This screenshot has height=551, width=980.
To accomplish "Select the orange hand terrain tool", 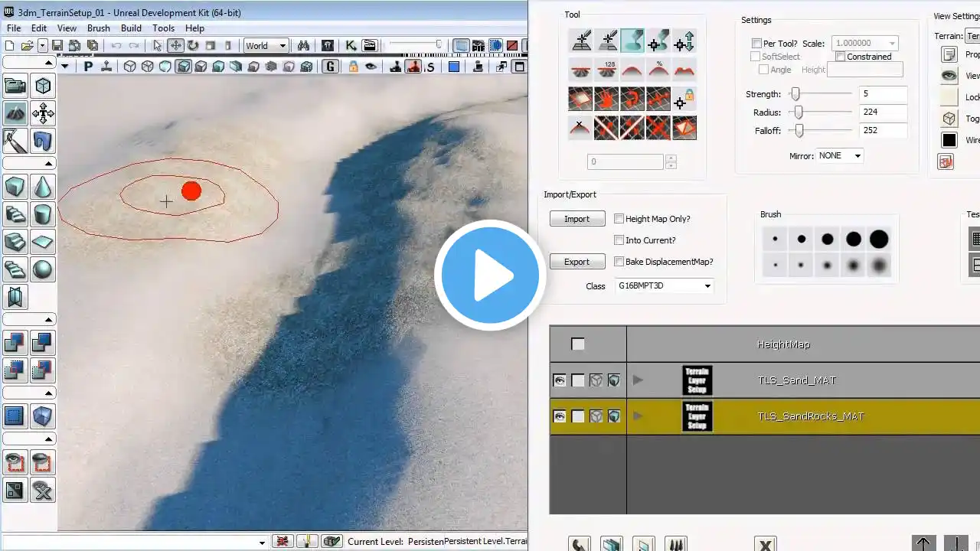I will [x=606, y=99].
